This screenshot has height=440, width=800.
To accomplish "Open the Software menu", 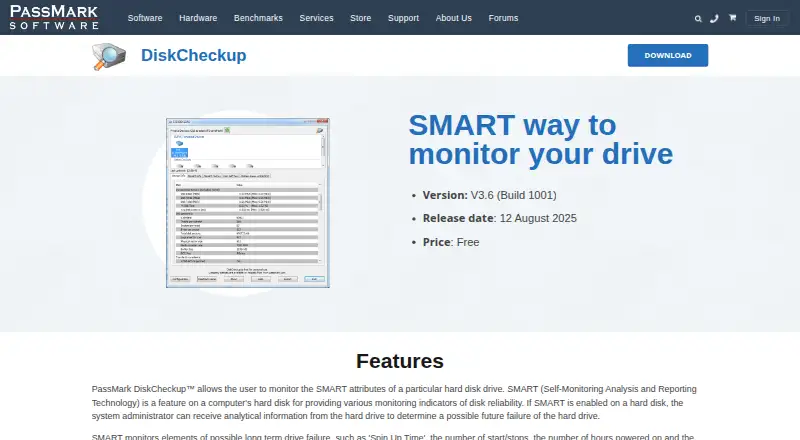I will (145, 18).
